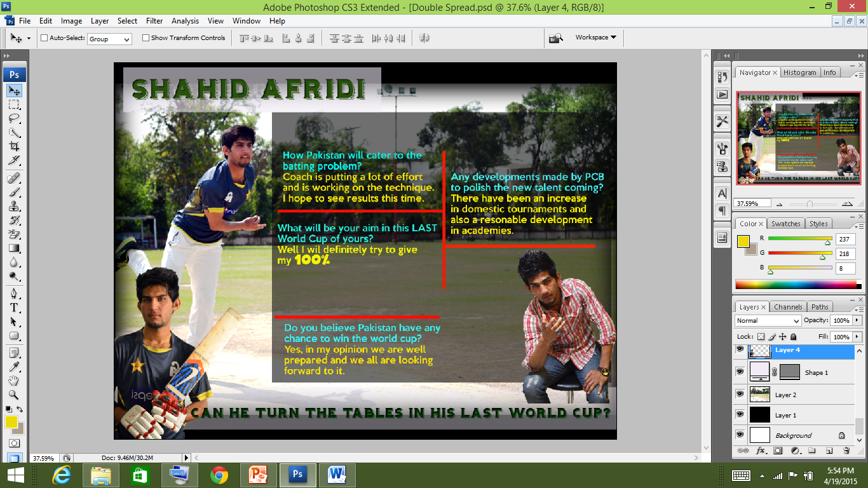This screenshot has height=488, width=868.
Task: Click the delete layer trash icon
Action: click(x=846, y=451)
